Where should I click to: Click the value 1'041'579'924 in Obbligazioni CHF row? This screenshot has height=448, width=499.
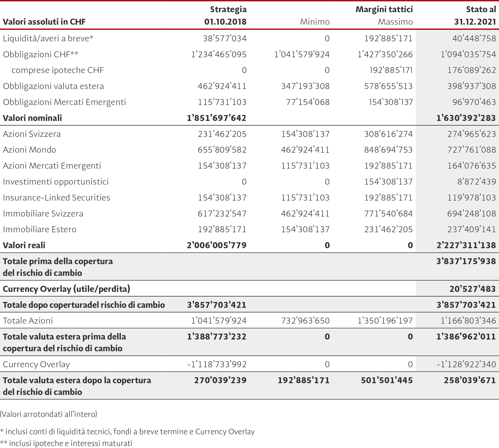[x=302, y=55]
